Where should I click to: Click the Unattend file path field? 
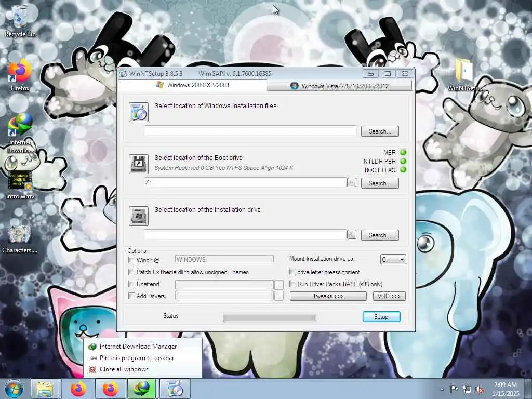[224, 284]
